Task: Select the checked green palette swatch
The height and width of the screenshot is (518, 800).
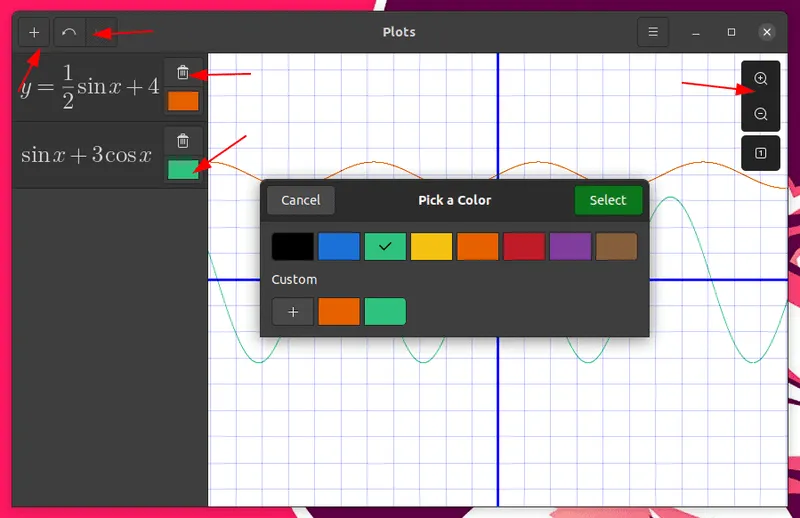Action: point(385,246)
